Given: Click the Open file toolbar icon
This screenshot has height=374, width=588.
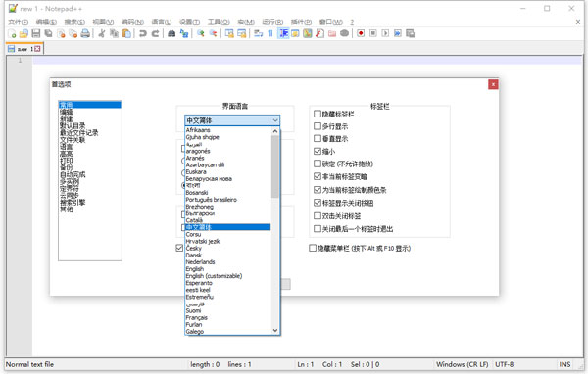Looking at the screenshot, I should point(24,33).
